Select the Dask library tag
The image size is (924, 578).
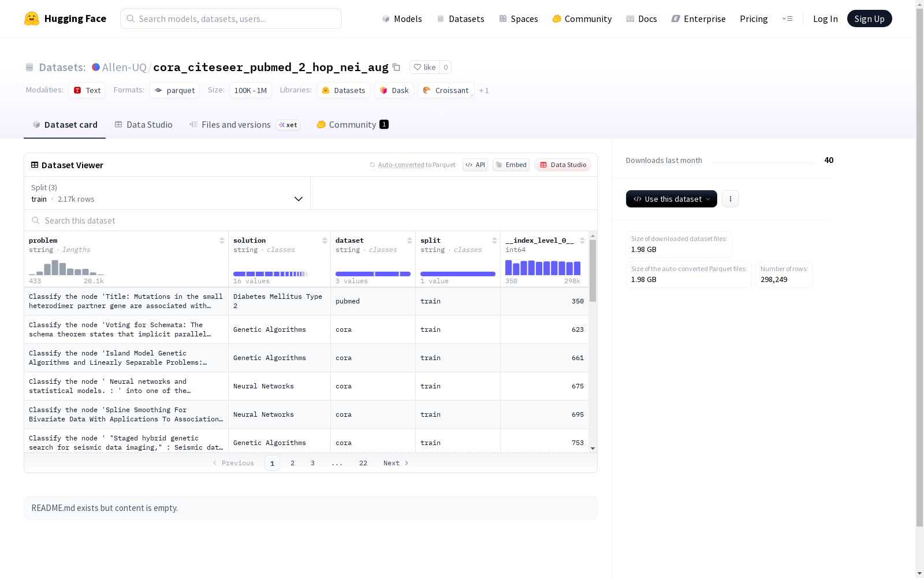coord(394,90)
